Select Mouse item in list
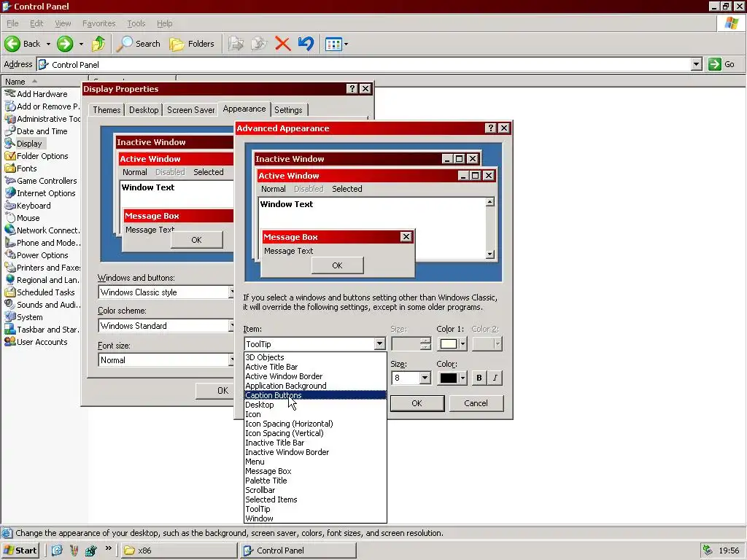Viewport: 747px width, 560px height. click(23, 218)
